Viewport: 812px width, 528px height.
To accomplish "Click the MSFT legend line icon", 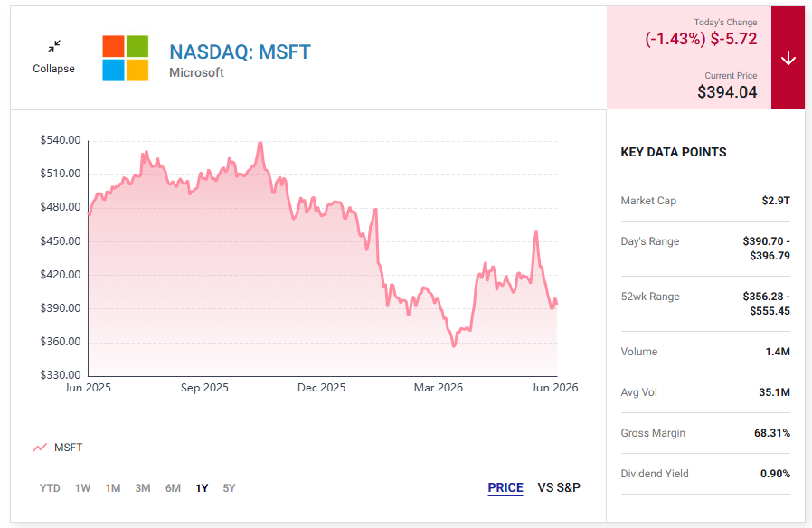I will pos(40,448).
